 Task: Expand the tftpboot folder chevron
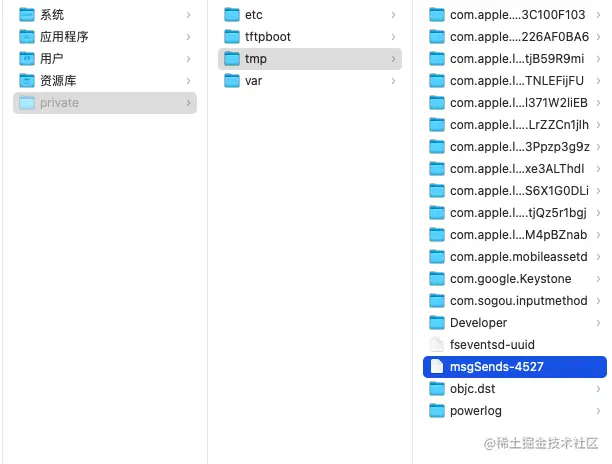pyautogui.click(x=393, y=37)
